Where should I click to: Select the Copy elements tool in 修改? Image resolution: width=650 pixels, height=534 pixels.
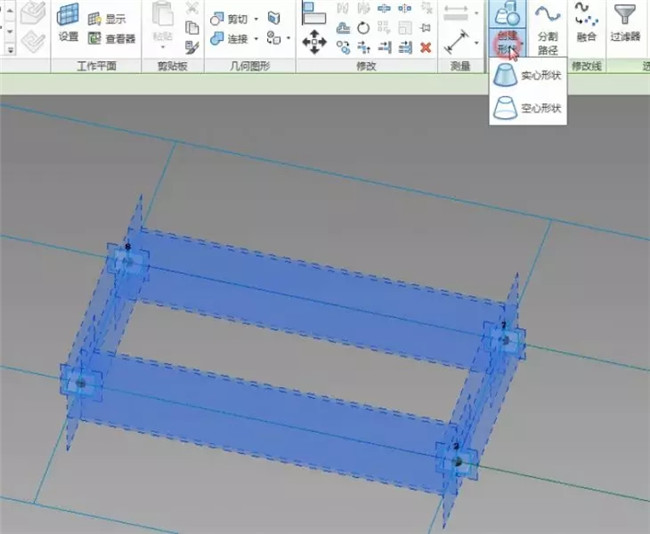(343, 47)
